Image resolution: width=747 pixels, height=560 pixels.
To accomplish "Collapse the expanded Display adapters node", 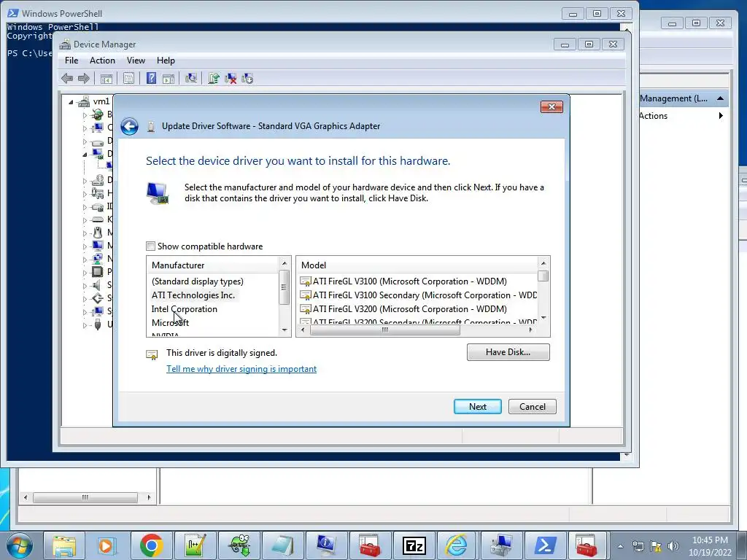I will [85, 155].
